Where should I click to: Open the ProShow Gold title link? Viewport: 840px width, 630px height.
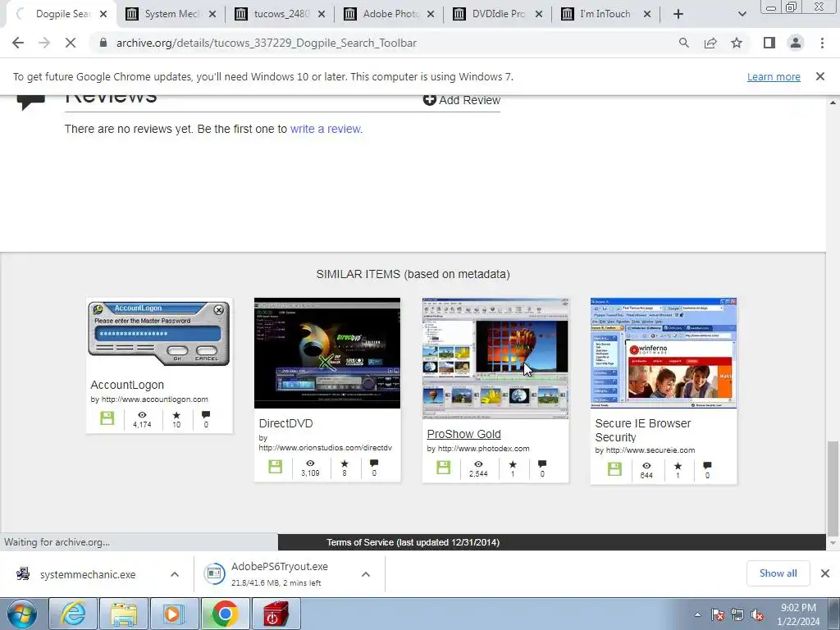464,434
